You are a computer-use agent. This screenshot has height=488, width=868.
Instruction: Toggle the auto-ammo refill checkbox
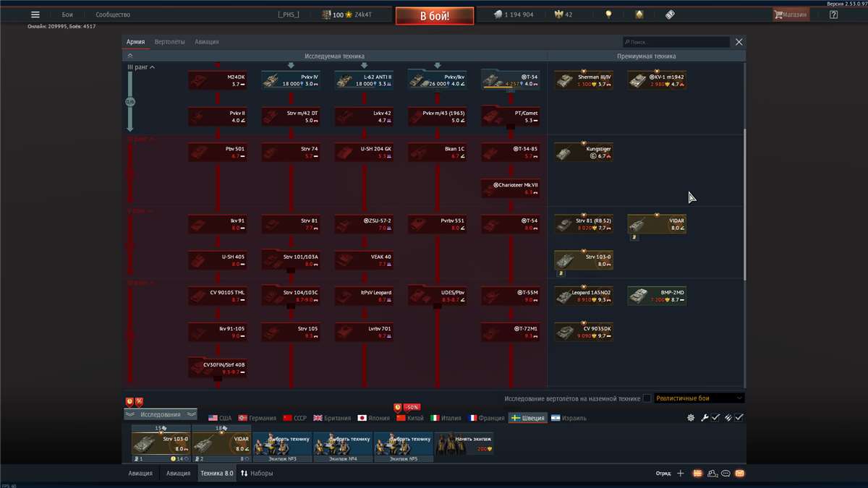click(x=739, y=418)
